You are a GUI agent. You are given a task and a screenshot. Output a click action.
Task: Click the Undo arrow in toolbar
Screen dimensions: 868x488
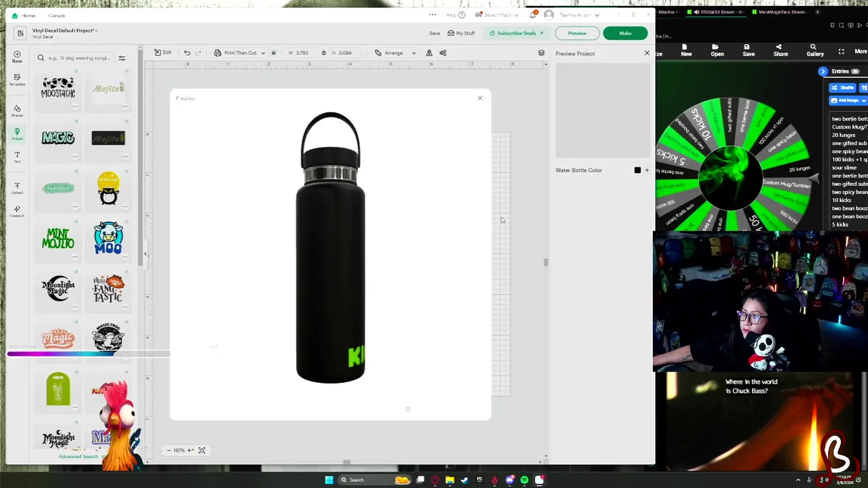[x=187, y=53]
